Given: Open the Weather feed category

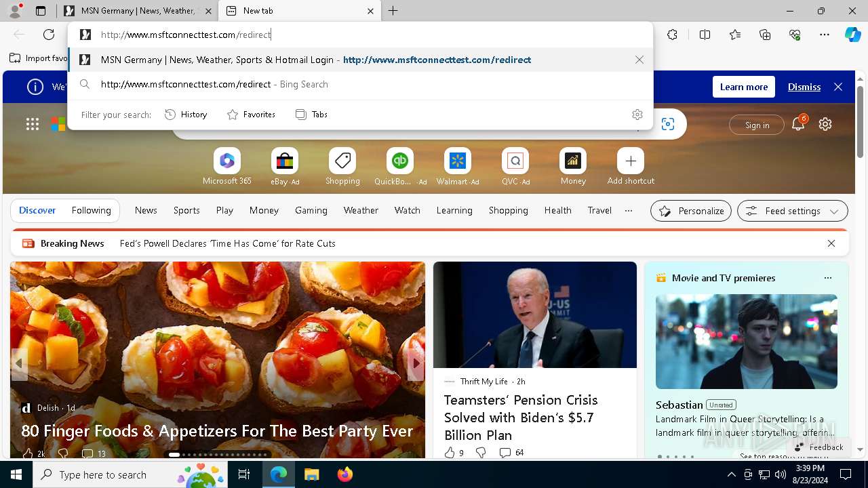Looking at the screenshot, I should 361,210.
